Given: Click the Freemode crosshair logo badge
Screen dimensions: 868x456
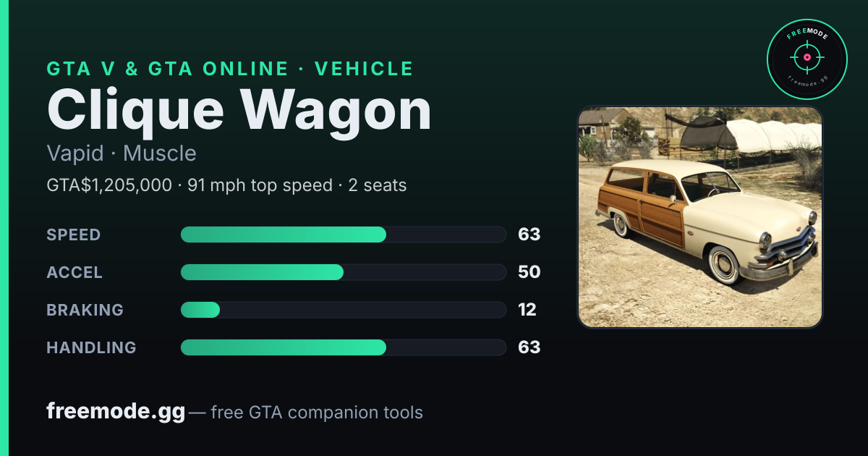Looking at the screenshot, I should tap(807, 59).
